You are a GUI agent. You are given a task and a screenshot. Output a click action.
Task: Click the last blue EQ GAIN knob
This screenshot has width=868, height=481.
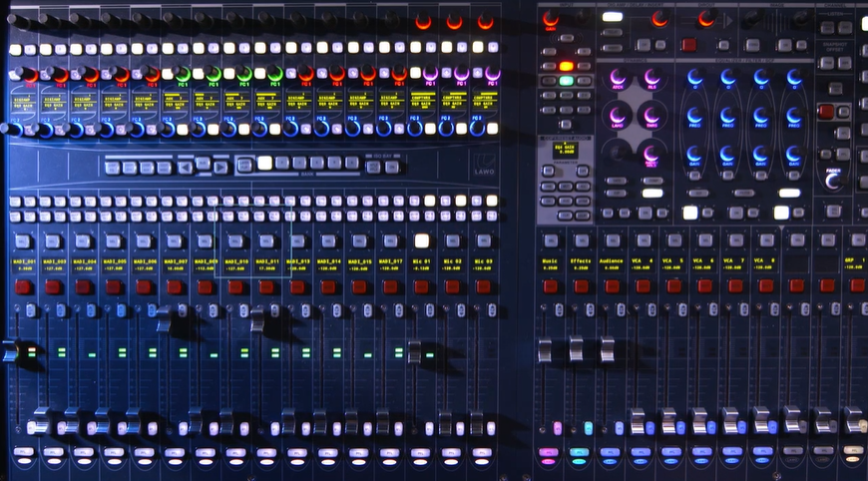[x=794, y=154]
